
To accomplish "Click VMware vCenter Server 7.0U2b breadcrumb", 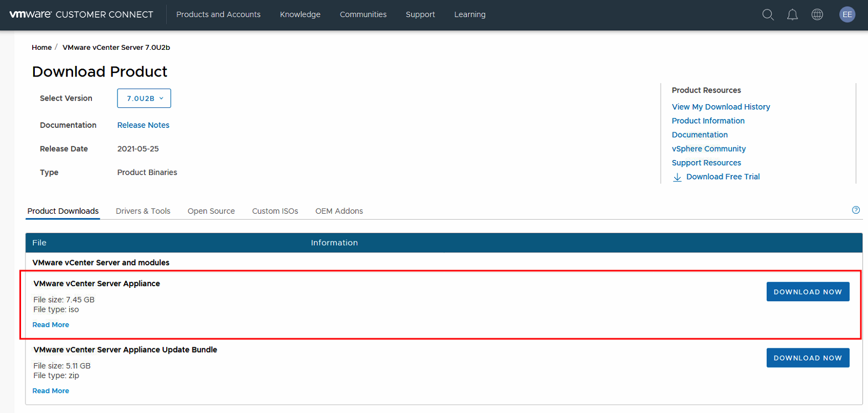I will click(x=116, y=48).
